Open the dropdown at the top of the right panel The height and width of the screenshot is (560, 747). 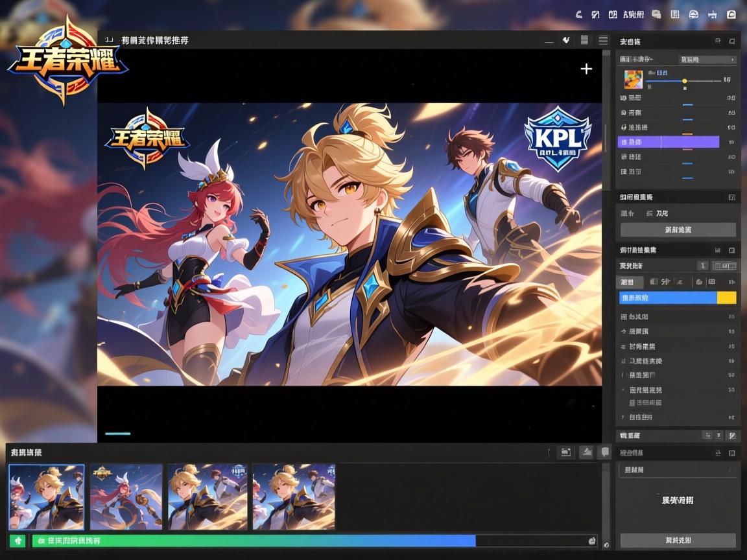[707, 60]
